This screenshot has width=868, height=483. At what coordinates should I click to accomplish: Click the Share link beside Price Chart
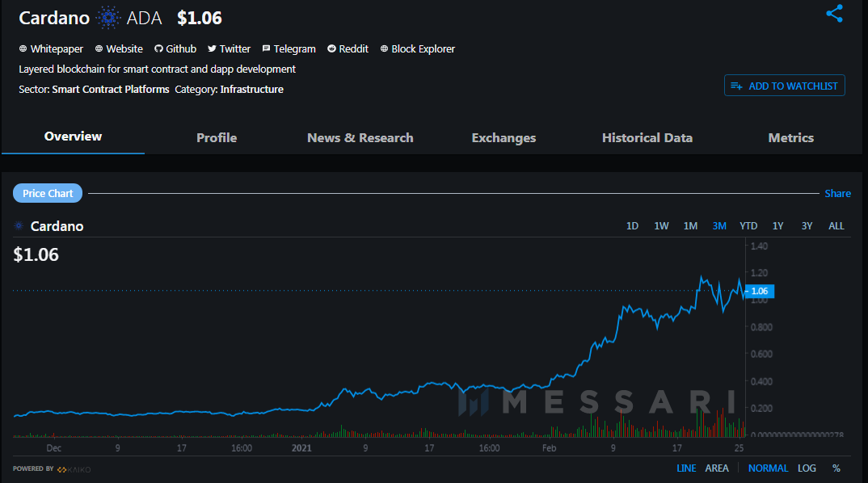tap(837, 194)
